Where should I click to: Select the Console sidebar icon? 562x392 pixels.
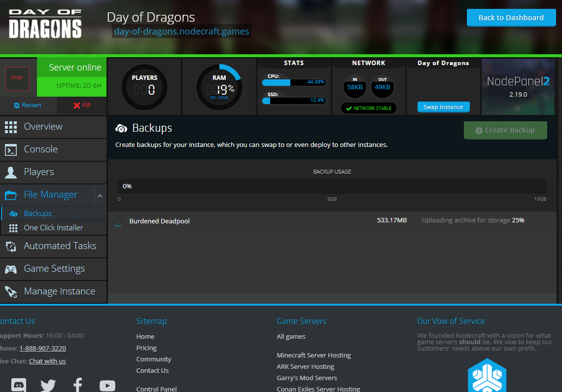coord(11,149)
